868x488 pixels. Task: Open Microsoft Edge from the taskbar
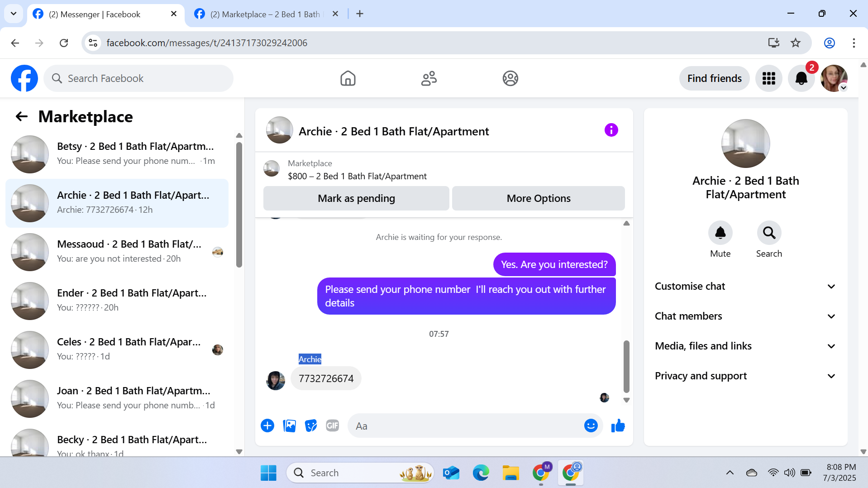point(481,473)
